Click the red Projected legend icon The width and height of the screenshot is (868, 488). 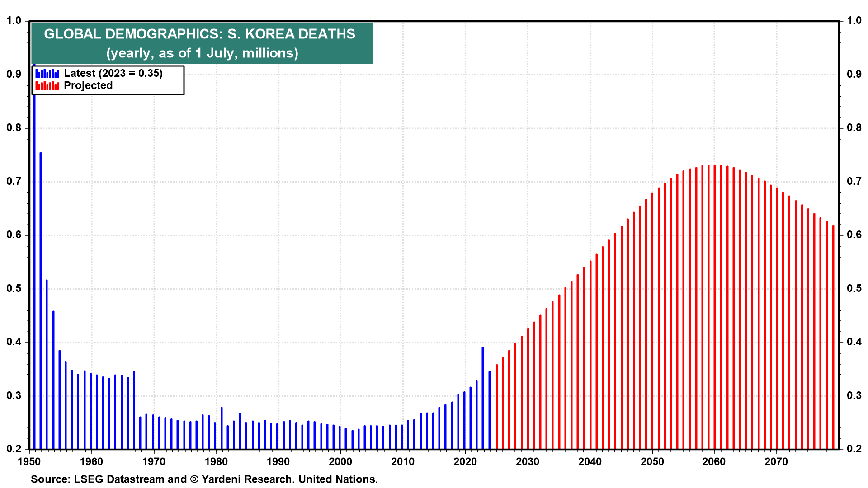pyautogui.click(x=47, y=86)
